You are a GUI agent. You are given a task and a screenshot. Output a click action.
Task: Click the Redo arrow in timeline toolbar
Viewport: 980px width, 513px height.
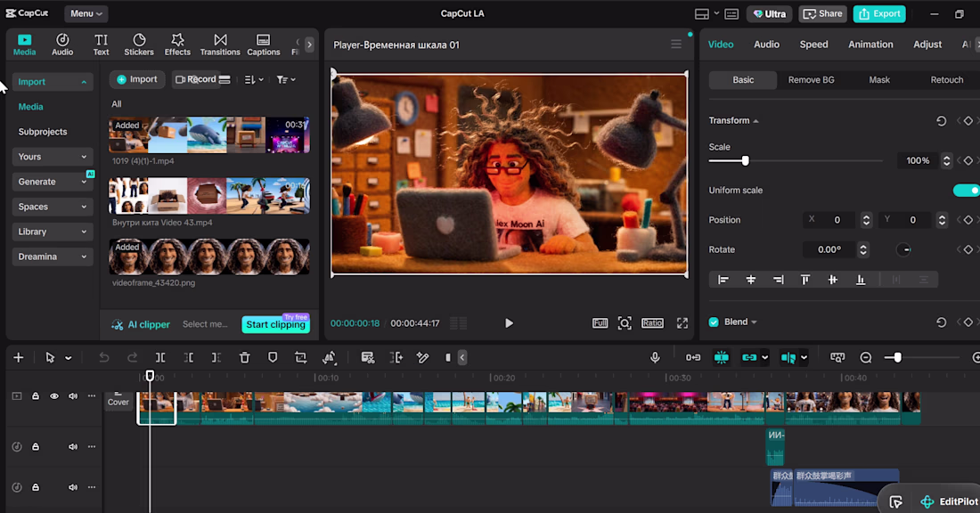click(132, 357)
